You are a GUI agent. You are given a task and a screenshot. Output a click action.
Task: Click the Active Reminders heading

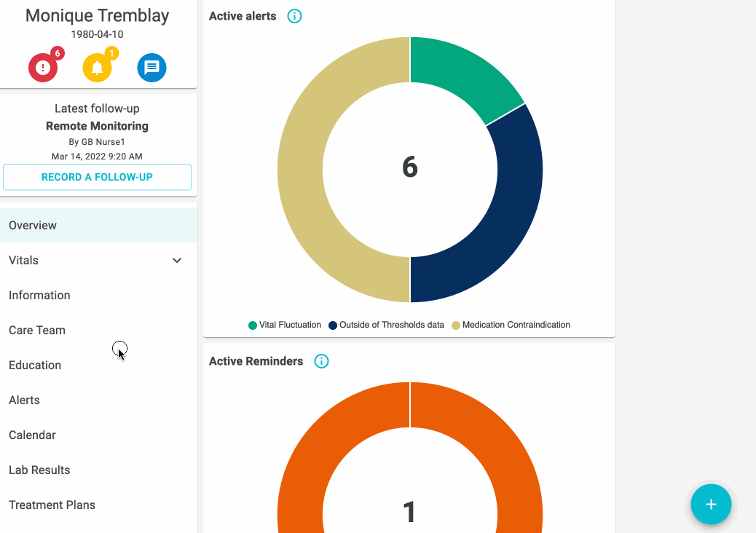(256, 361)
